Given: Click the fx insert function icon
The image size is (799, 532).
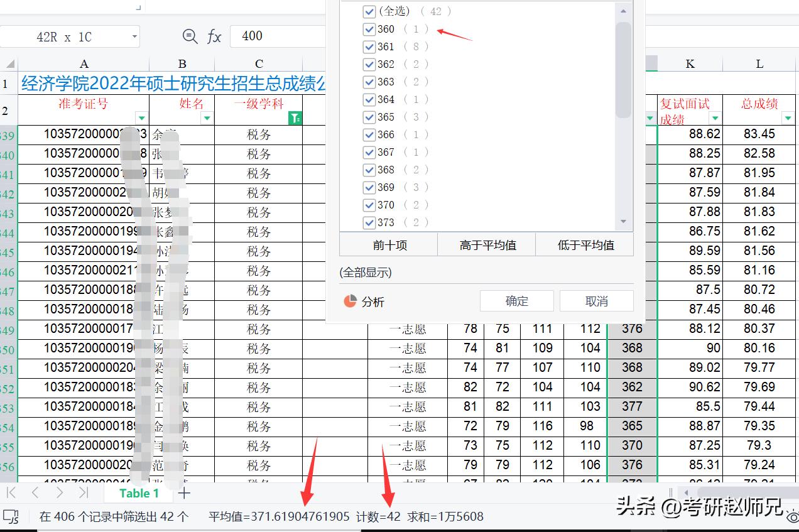Looking at the screenshot, I should [x=214, y=36].
